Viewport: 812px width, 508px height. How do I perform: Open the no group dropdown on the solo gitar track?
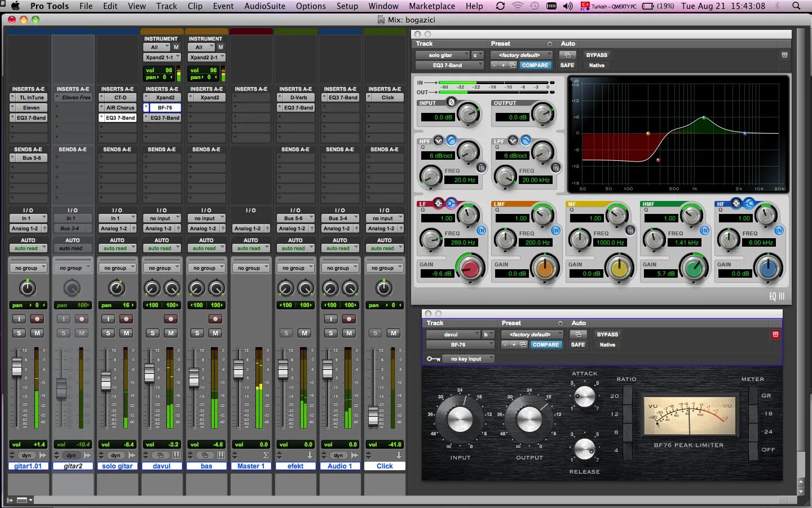coord(117,267)
